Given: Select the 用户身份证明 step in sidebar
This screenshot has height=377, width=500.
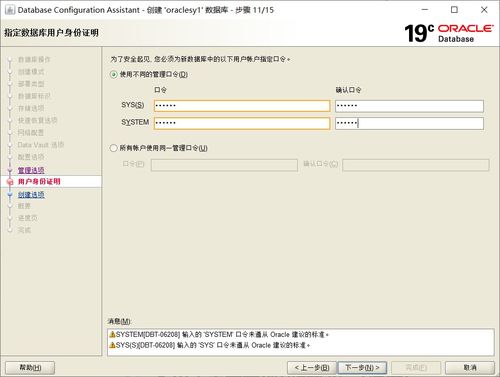Looking at the screenshot, I should pos(39,182).
